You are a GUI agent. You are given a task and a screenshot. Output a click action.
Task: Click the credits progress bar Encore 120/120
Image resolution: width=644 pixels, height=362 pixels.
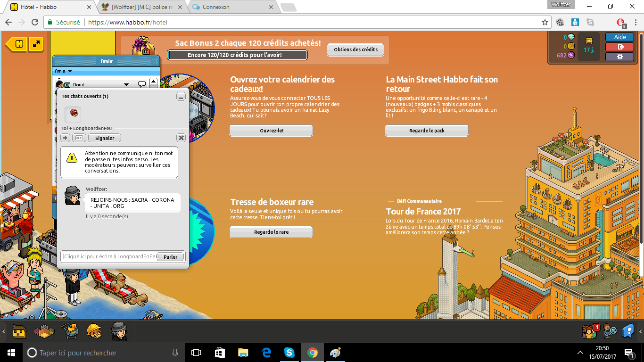pos(237,55)
